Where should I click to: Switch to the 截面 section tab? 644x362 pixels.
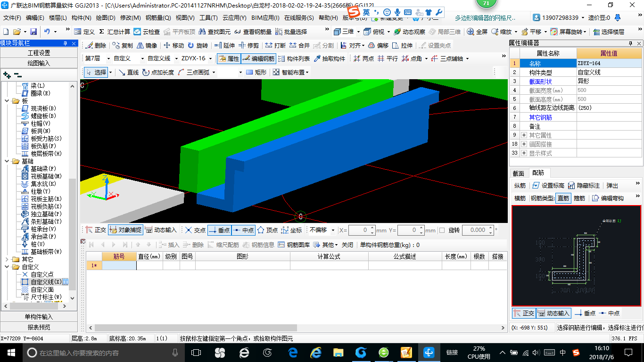coord(519,173)
